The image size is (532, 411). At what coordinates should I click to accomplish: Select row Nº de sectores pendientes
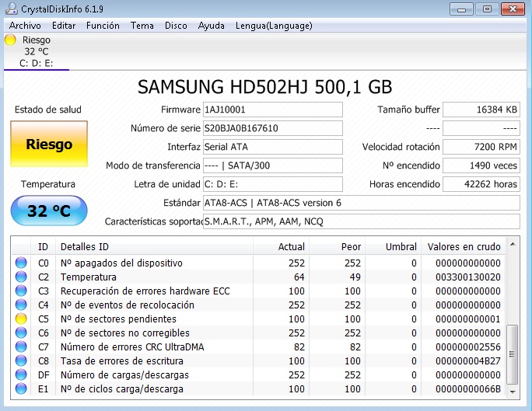258,319
